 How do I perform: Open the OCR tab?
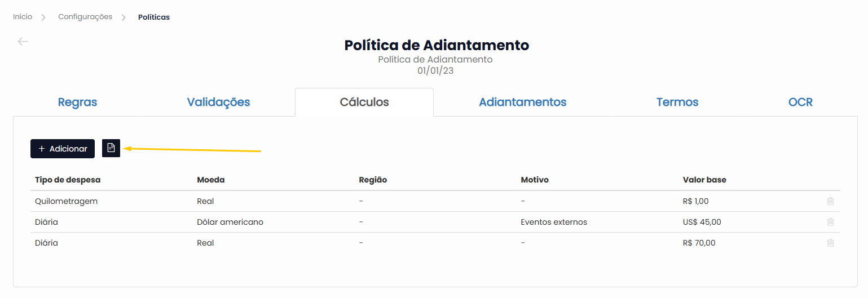point(800,102)
